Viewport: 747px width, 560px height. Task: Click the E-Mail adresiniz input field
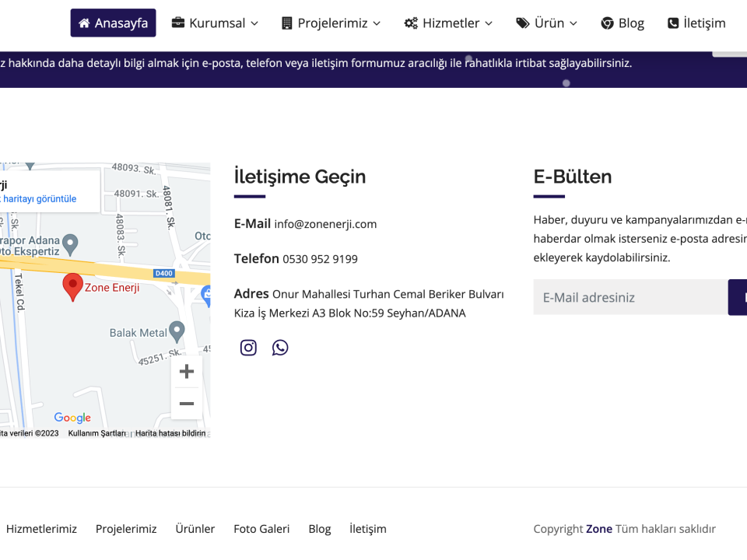[x=630, y=297]
